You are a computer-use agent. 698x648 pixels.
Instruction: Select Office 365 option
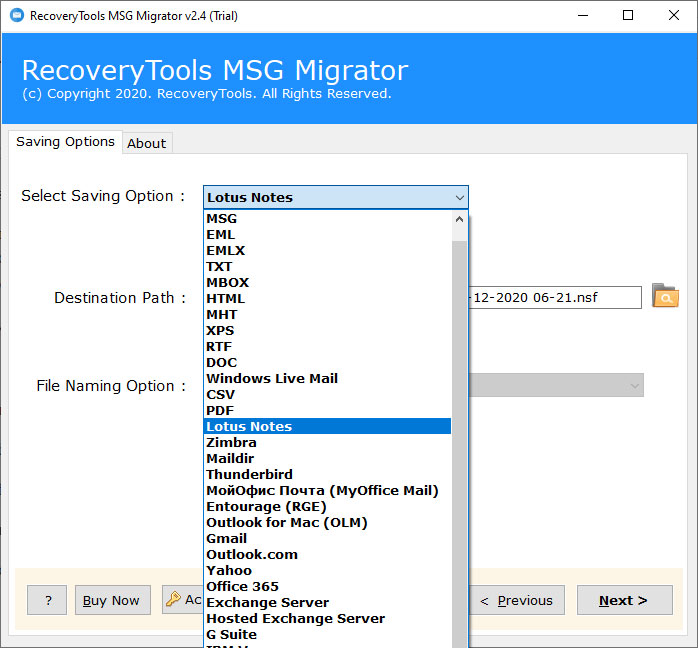coord(327,587)
